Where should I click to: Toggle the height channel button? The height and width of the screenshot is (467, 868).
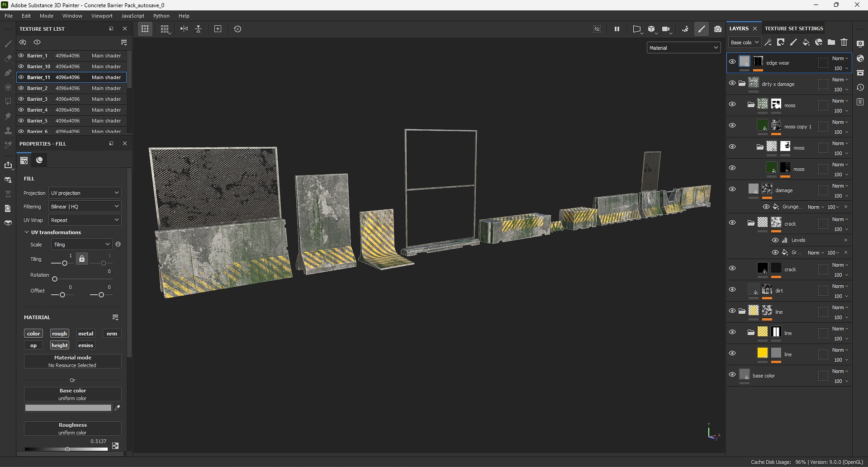pyautogui.click(x=59, y=345)
